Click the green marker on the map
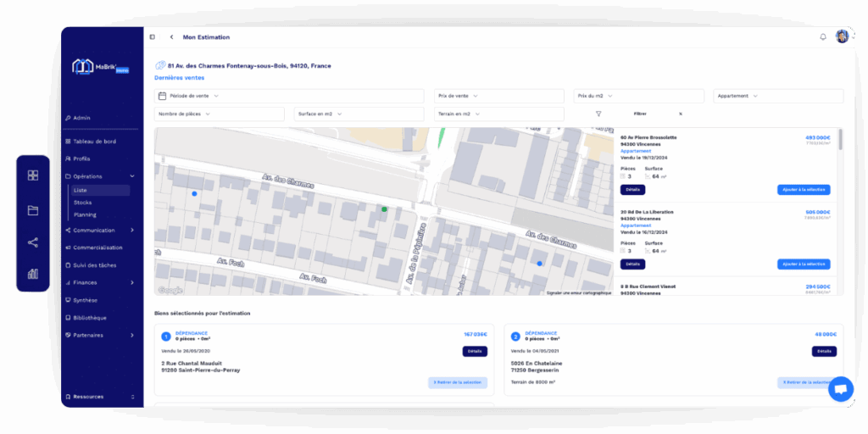Screen dimensions: 868x434 [384, 209]
